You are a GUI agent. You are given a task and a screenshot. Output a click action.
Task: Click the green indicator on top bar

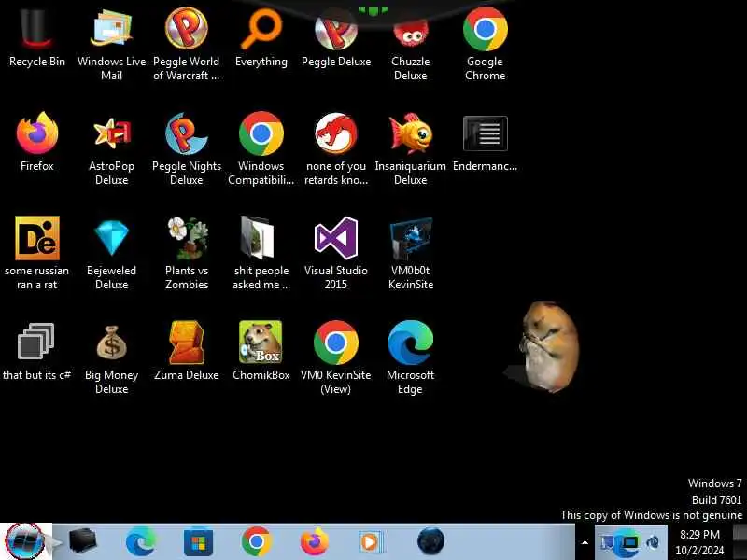click(373, 9)
